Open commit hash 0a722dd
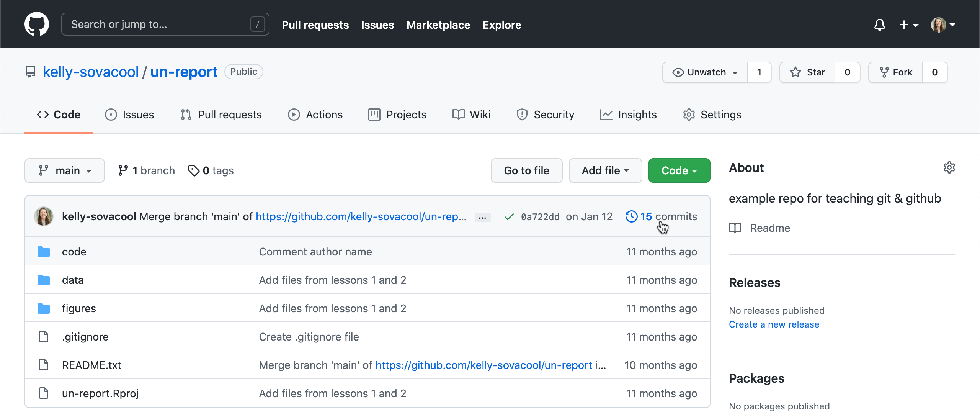980x416 pixels. click(540, 217)
